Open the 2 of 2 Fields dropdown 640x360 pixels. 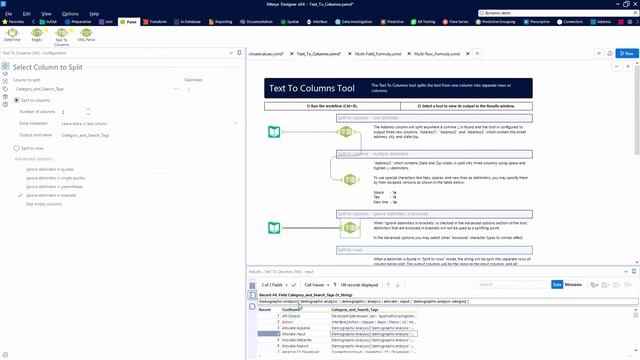[274, 285]
